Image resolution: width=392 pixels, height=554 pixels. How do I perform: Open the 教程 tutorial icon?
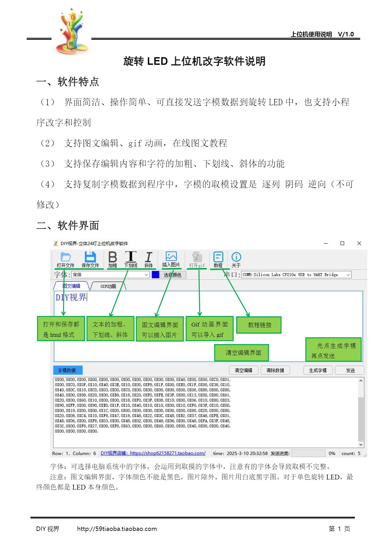pos(218,260)
